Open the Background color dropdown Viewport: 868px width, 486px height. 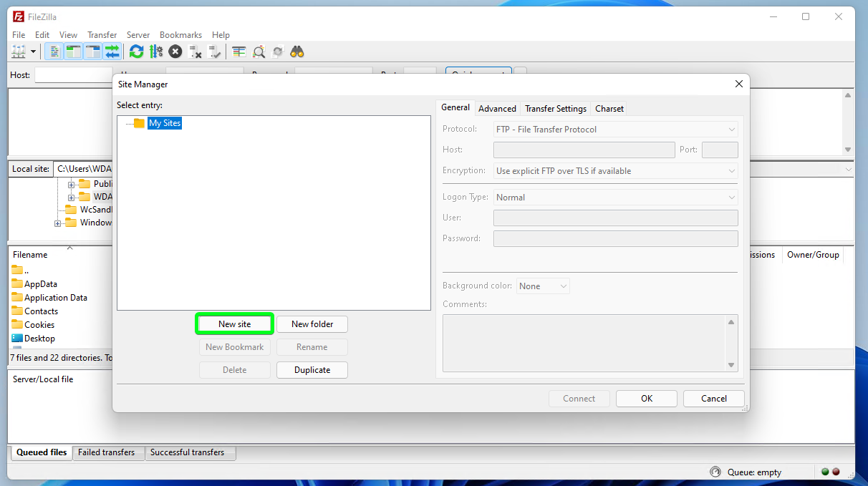click(x=543, y=286)
